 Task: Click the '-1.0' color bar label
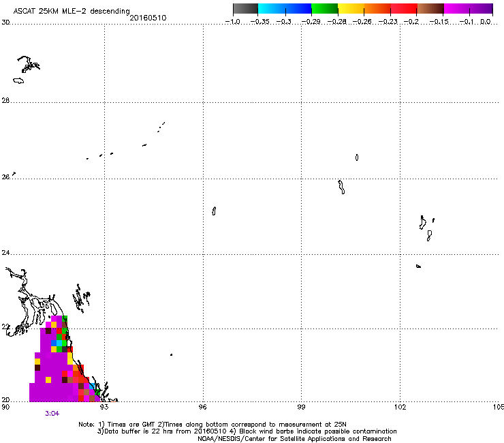click(233, 22)
